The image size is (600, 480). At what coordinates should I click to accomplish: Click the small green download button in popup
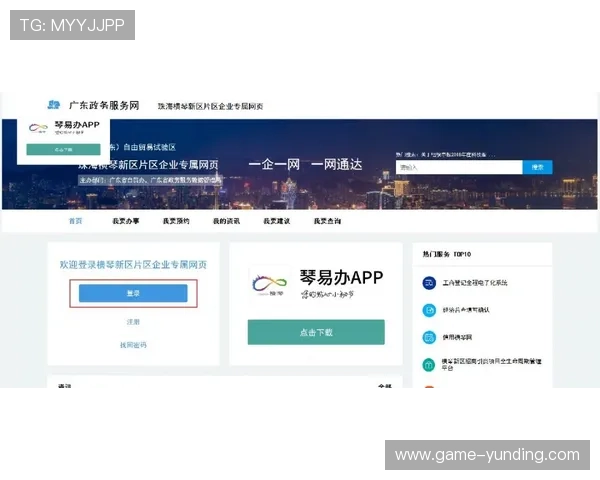coord(64,149)
